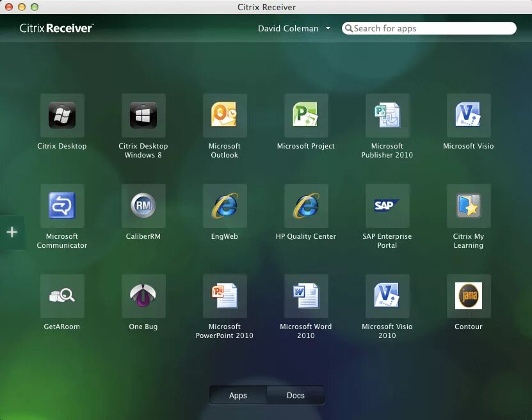Click the "Microsoft Project" label text

pyautogui.click(x=306, y=146)
